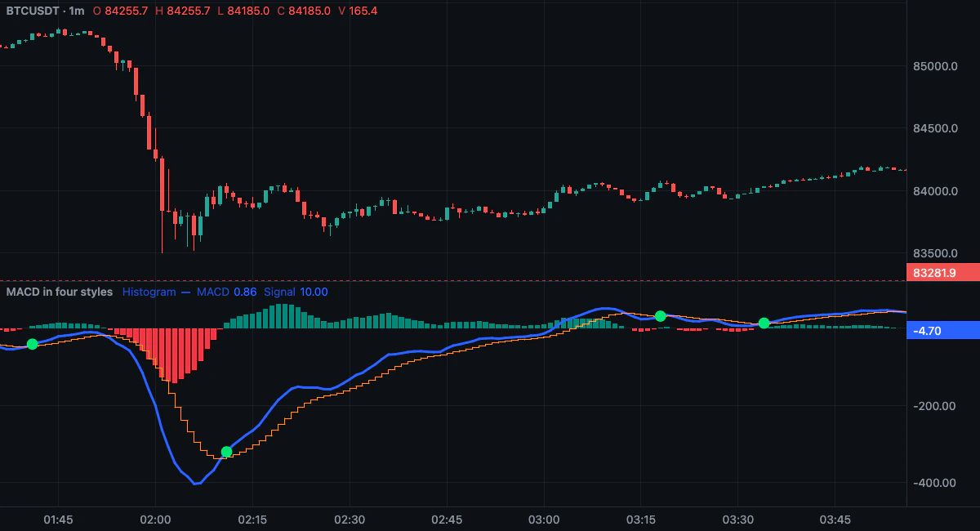Click the Histogram legend label

tap(149, 292)
